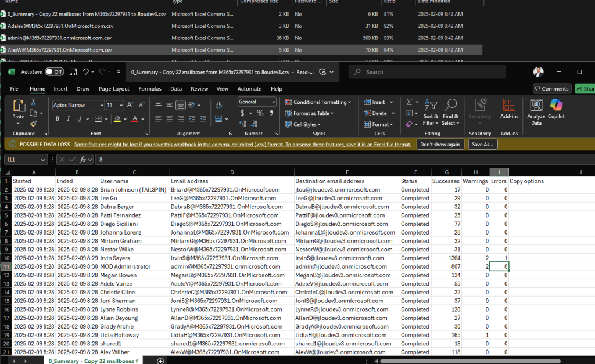Align text to the center horizontally
The image size is (595, 364).
[169, 118]
